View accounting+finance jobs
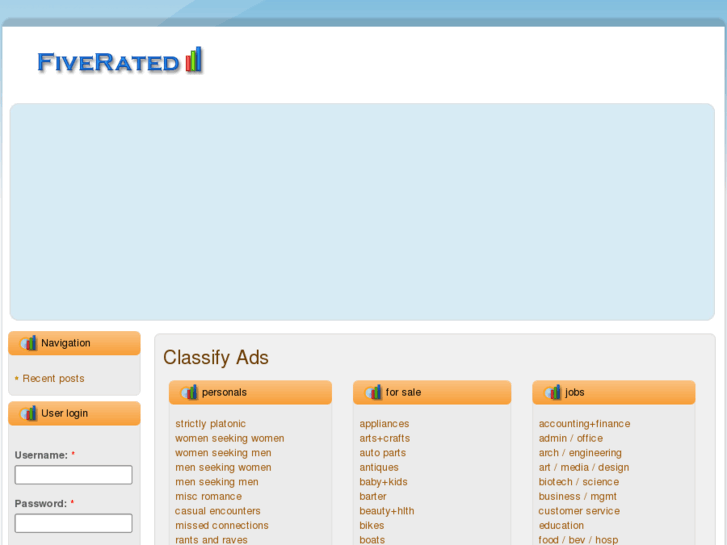 click(584, 423)
